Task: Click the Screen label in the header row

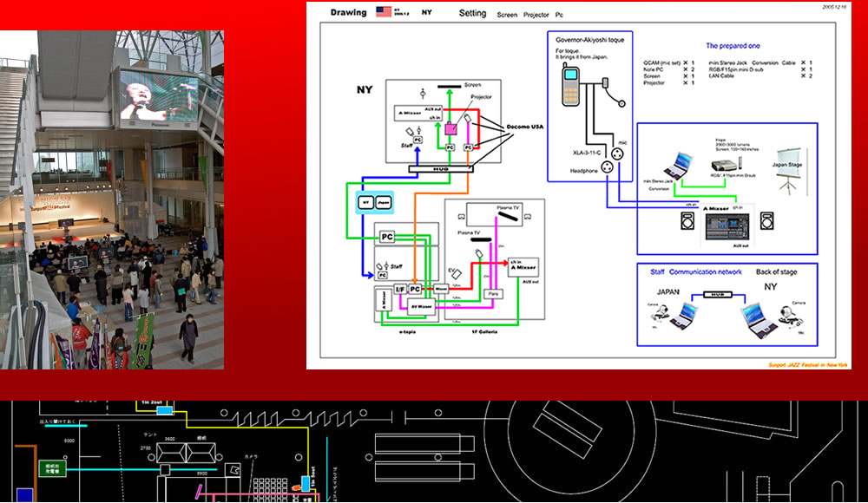Action: click(x=507, y=15)
